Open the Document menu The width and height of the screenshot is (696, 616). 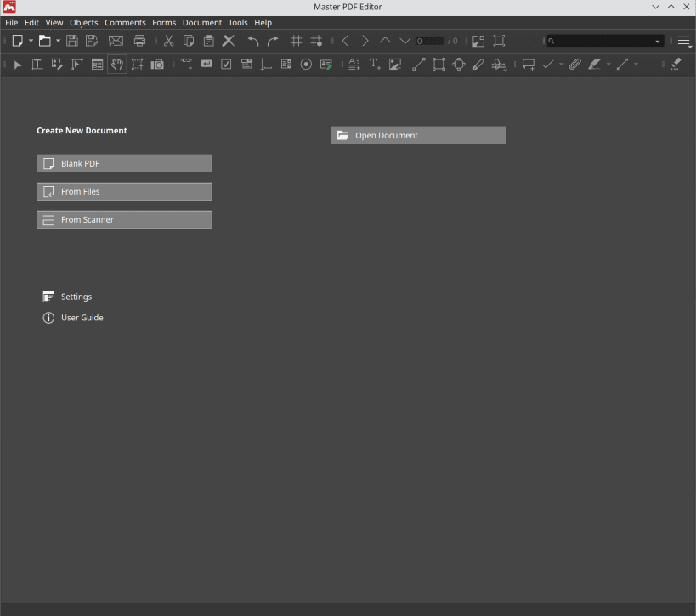click(202, 23)
